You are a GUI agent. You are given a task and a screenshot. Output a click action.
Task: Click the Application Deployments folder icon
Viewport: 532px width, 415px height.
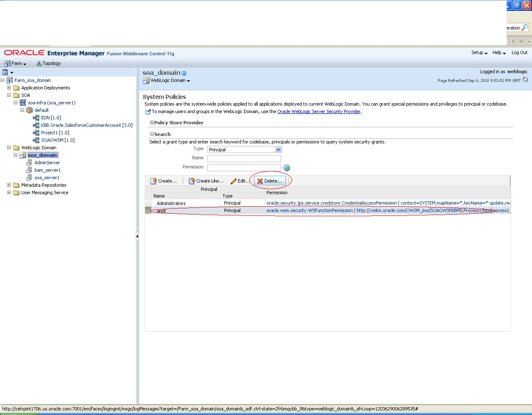click(17, 88)
